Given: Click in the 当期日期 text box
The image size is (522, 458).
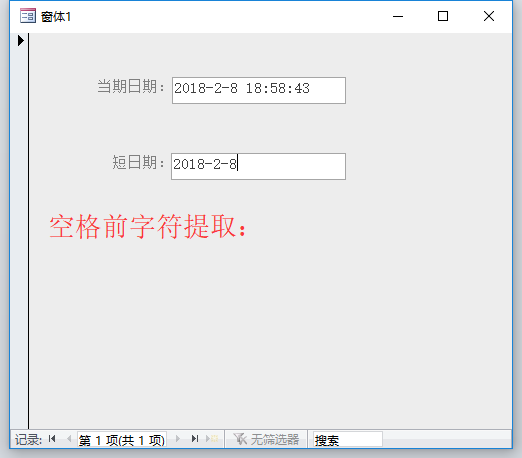Looking at the screenshot, I should tap(259, 90).
